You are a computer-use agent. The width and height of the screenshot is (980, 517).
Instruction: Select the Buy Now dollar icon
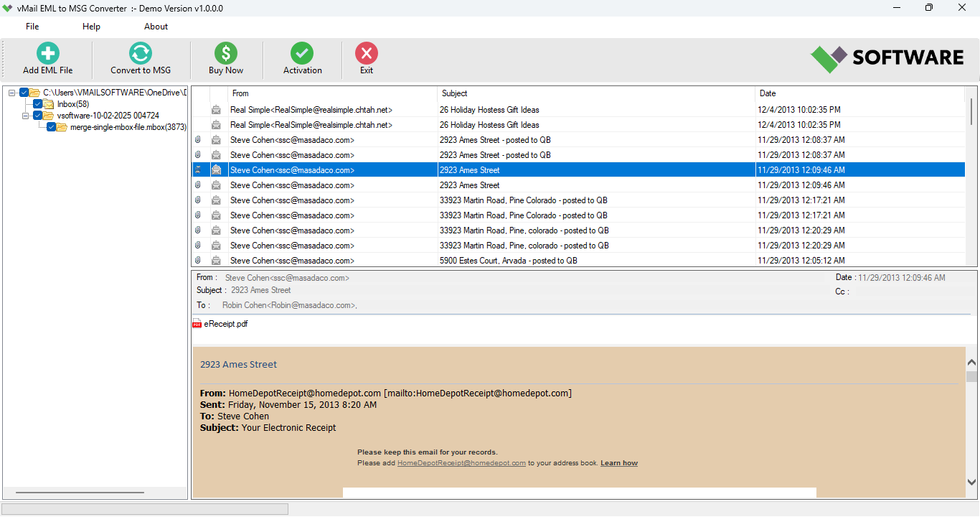click(x=225, y=51)
